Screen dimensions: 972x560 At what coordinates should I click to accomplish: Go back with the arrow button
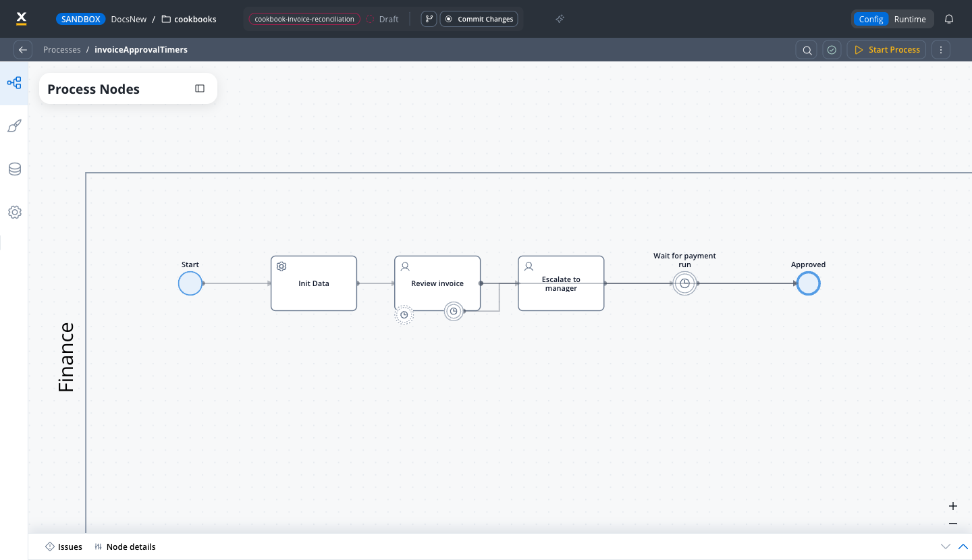(x=23, y=50)
